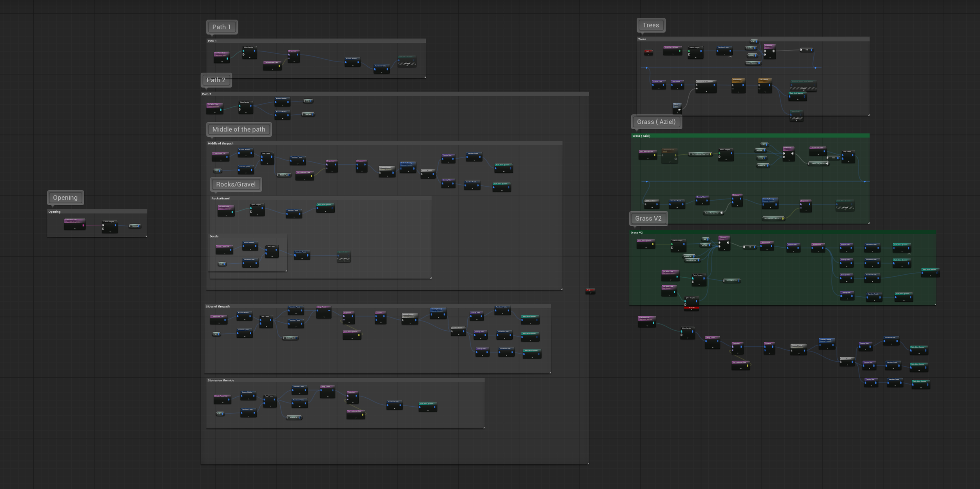Click the Grass V2 comment bubble
The image size is (980, 489).
click(x=648, y=218)
